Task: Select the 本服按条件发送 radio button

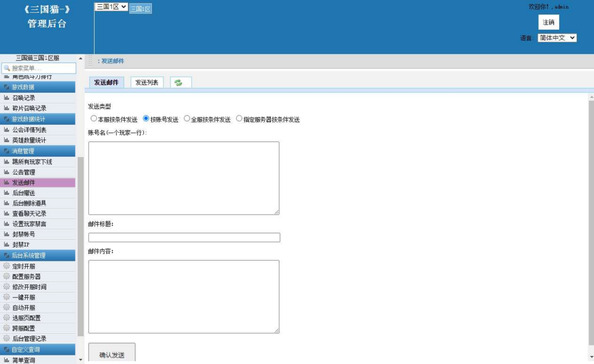Action: click(x=93, y=119)
